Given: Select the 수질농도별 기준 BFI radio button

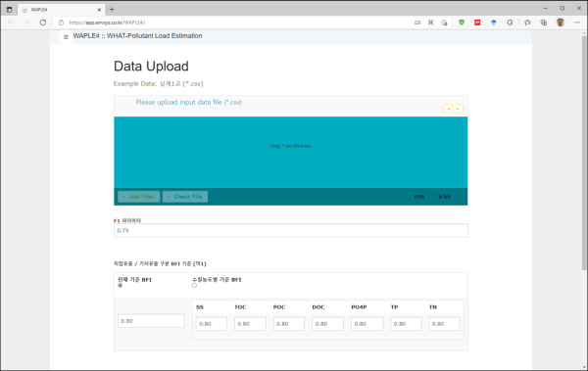Looking at the screenshot, I should [x=194, y=286].
